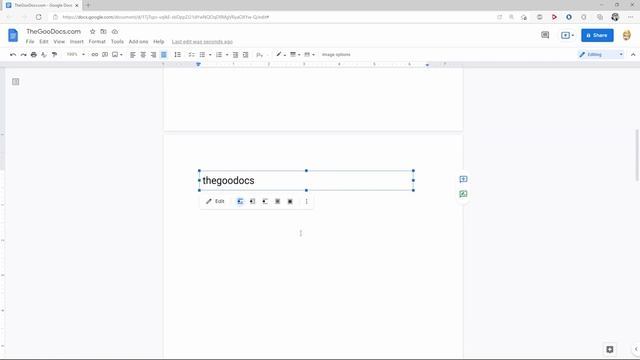The height and width of the screenshot is (360, 640).
Task: Open the zoom level dropdown
Action: (76, 54)
